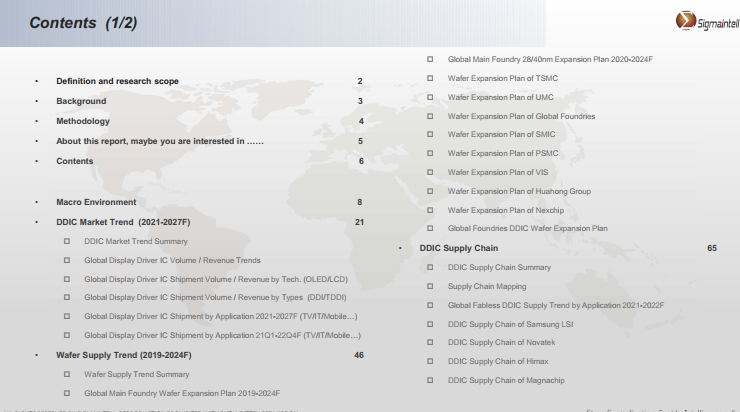Image resolution: width=740 pixels, height=412 pixels.
Task: Click the square bullet beside Wafer Expansion Plan of Nexchip
Action: pos(430,210)
